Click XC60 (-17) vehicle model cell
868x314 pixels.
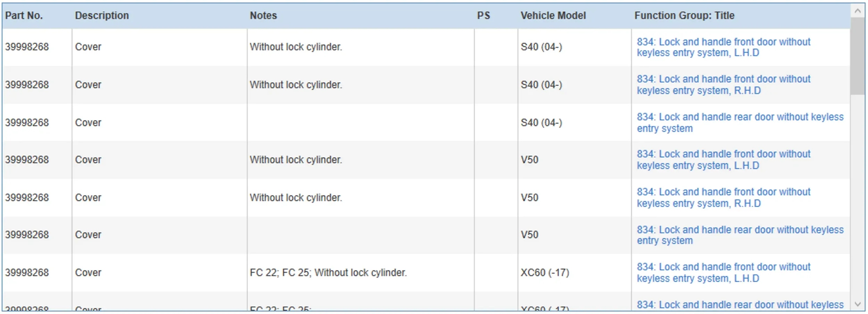pyautogui.click(x=544, y=273)
